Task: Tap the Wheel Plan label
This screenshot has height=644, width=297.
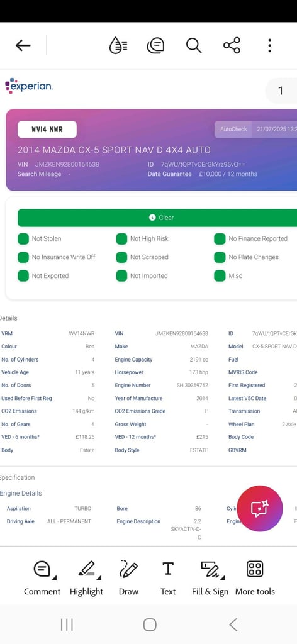Action: tap(242, 425)
